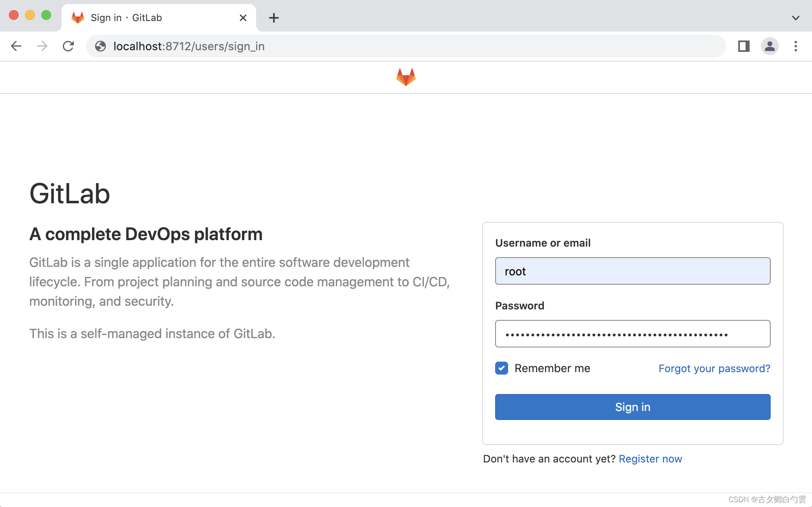Click the GitLab fox logo in header
812x507 pixels.
click(406, 77)
